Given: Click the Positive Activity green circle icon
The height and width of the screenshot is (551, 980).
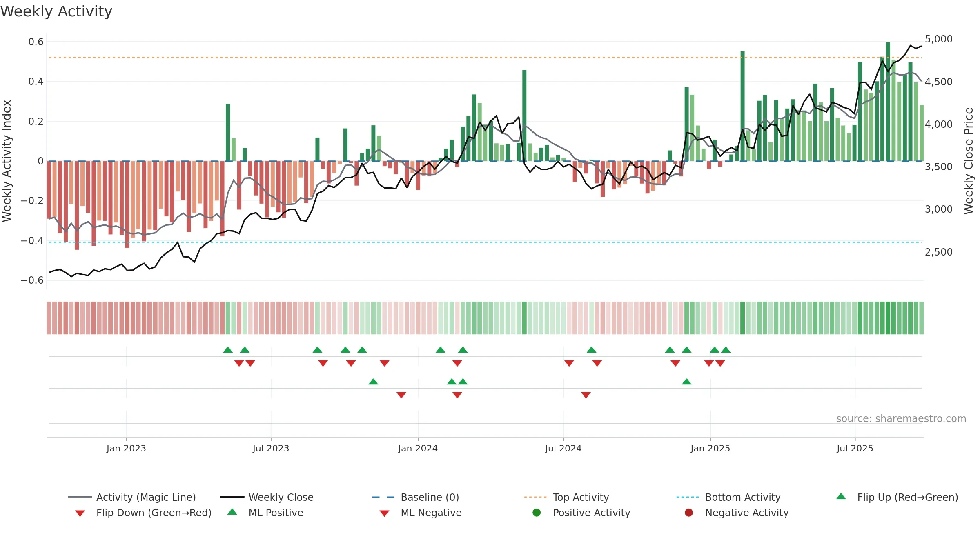Looking at the screenshot, I should [537, 512].
